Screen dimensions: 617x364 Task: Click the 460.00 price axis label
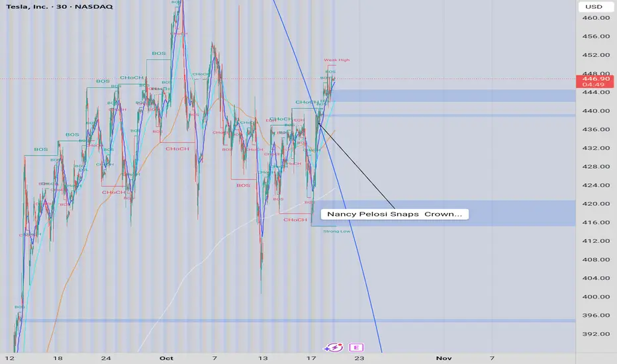(x=596, y=18)
